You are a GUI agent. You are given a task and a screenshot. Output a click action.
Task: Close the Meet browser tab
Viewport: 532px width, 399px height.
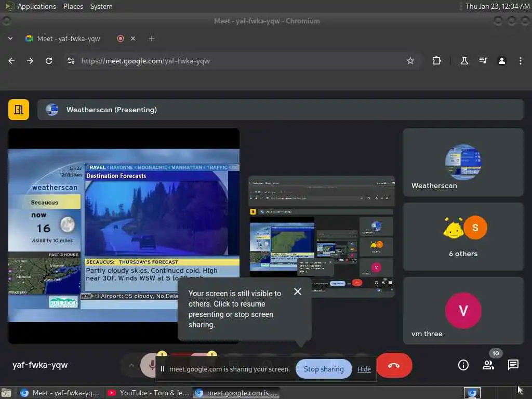(x=133, y=38)
